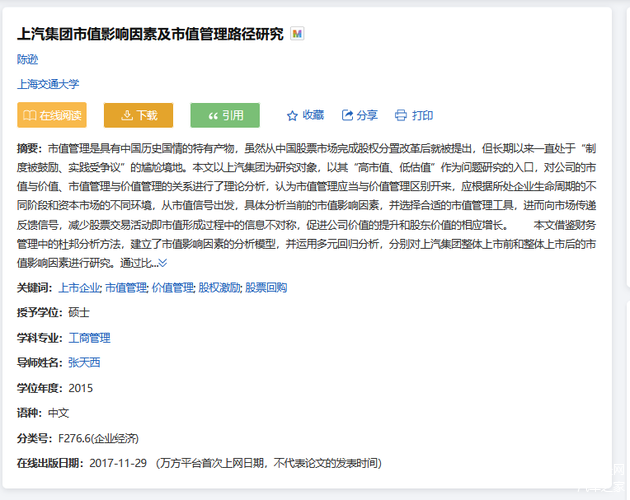Click the thesis title 上汽集团市值影响因素

click(150, 34)
